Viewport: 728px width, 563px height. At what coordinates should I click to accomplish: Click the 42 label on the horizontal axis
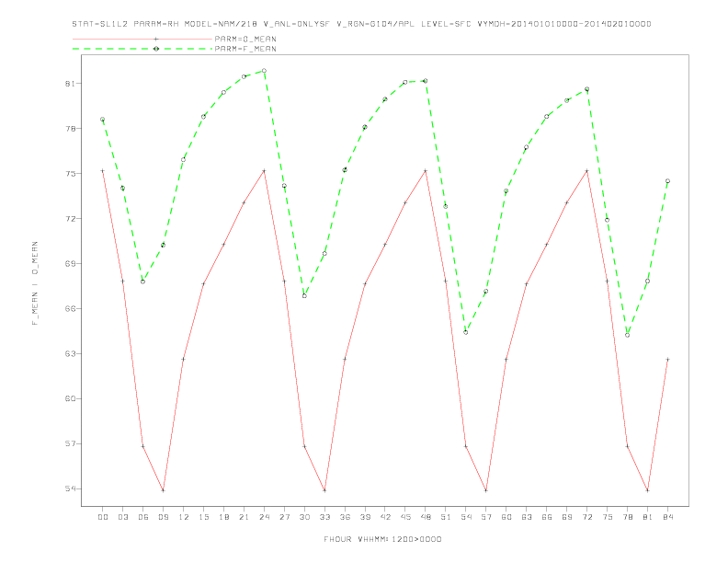click(385, 517)
